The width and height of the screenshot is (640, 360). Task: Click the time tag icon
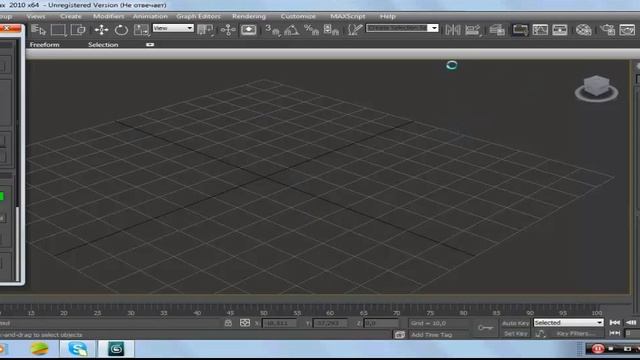tap(399, 335)
